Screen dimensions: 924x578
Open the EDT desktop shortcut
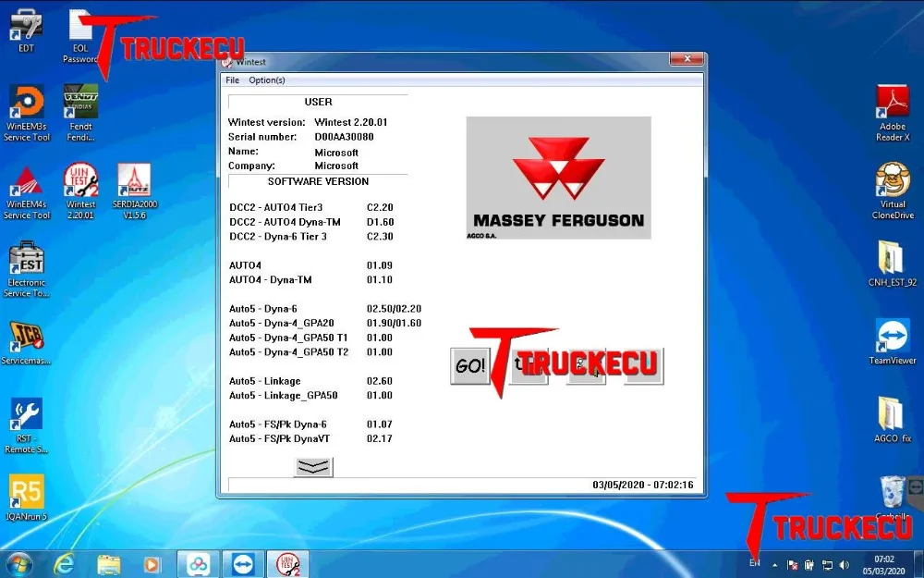point(26,31)
